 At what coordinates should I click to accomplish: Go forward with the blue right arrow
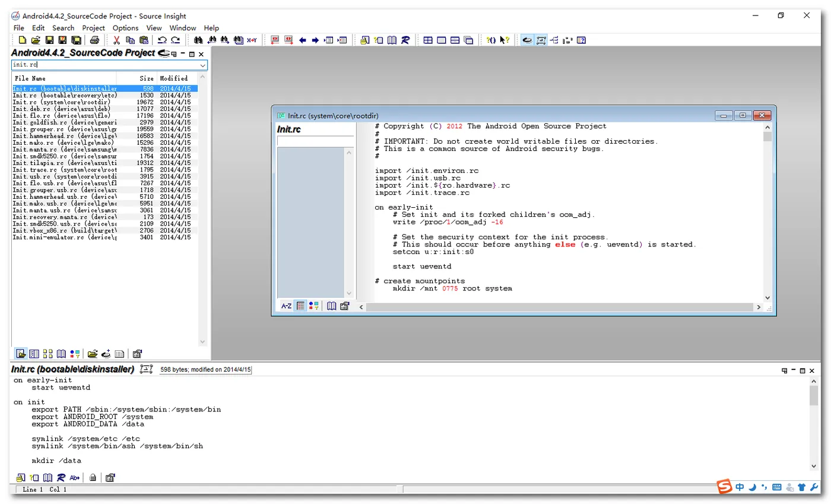[x=316, y=40]
